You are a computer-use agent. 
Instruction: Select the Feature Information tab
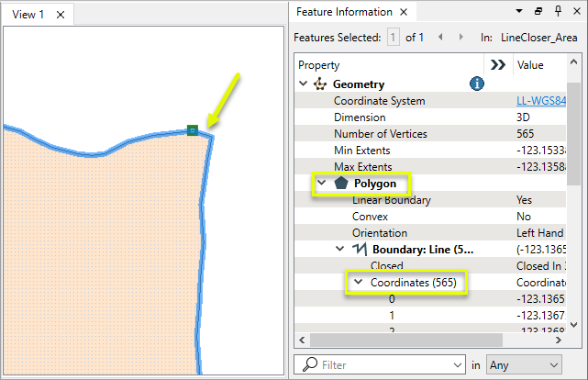(344, 12)
